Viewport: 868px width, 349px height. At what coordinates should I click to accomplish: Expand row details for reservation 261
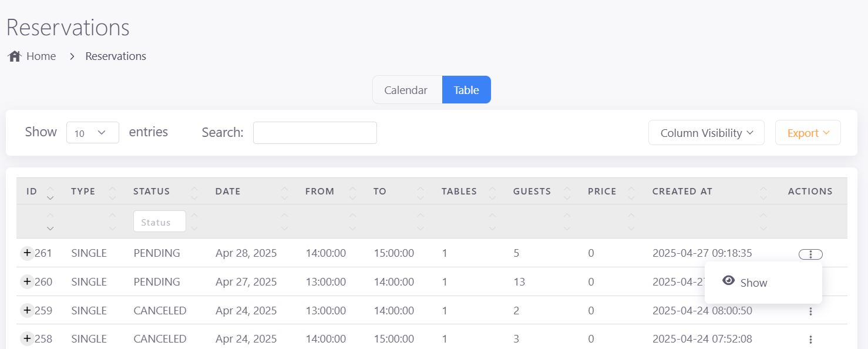point(27,253)
